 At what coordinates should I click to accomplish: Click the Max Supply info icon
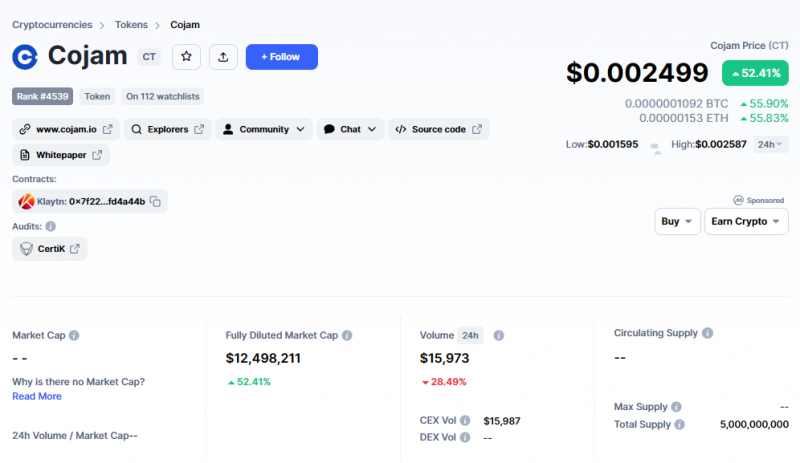pos(676,407)
